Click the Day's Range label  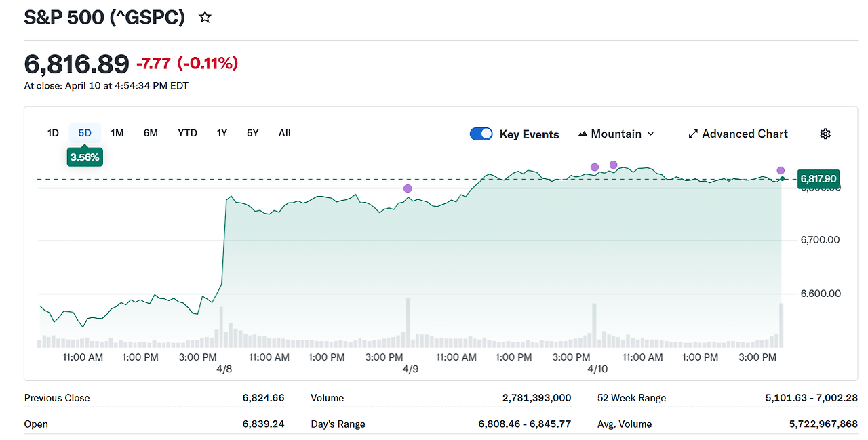pyautogui.click(x=338, y=424)
